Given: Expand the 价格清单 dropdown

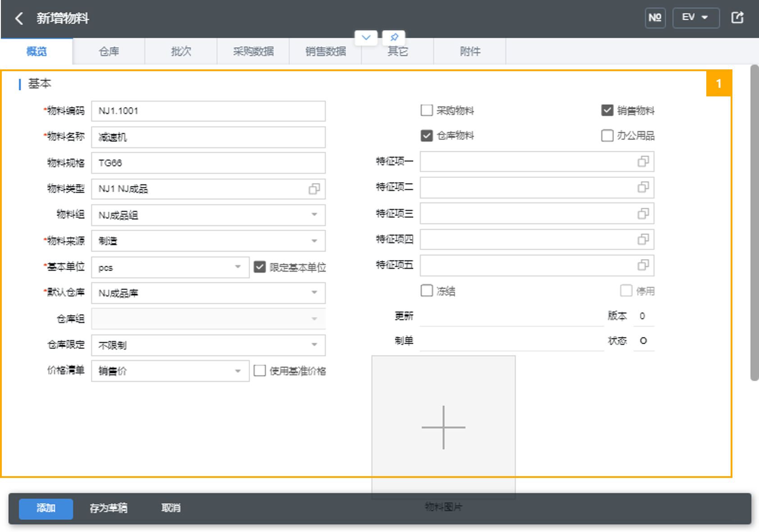Looking at the screenshot, I should tap(238, 371).
